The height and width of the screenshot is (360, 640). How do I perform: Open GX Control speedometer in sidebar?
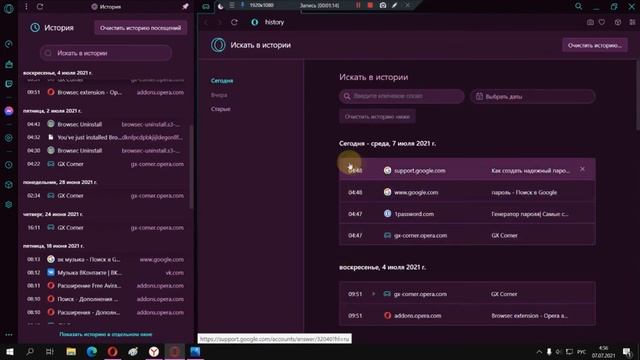pyautogui.click(x=9, y=44)
